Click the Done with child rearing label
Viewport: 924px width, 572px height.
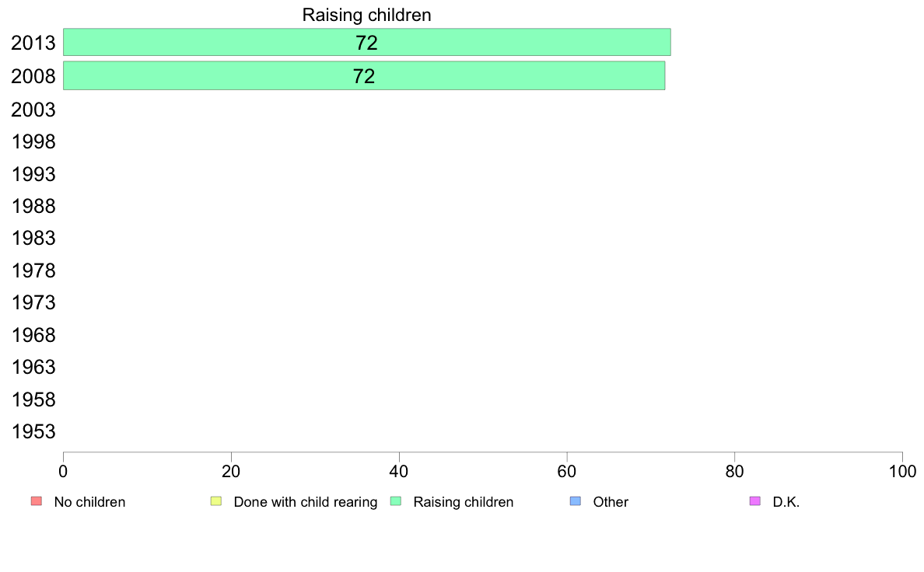(x=305, y=502)
